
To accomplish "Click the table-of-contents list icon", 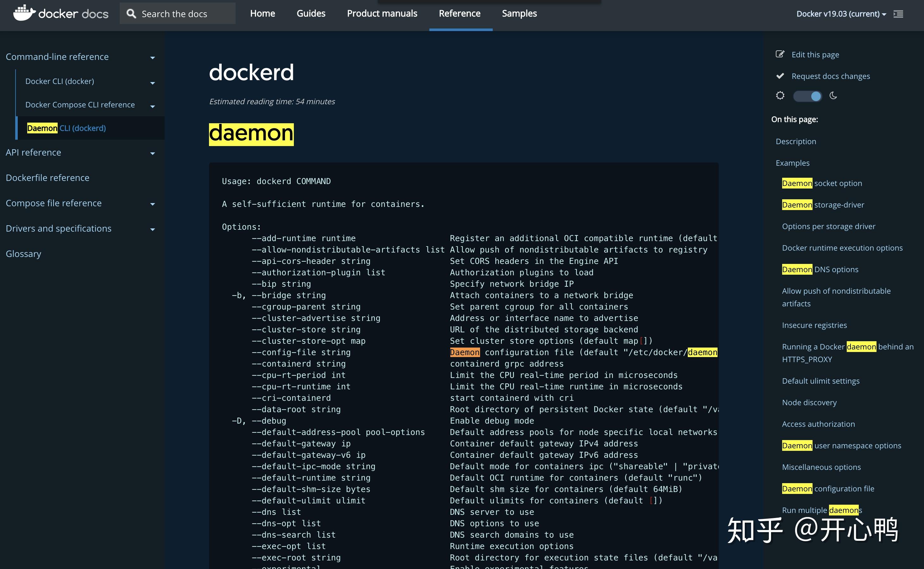I will pos(898,14).
